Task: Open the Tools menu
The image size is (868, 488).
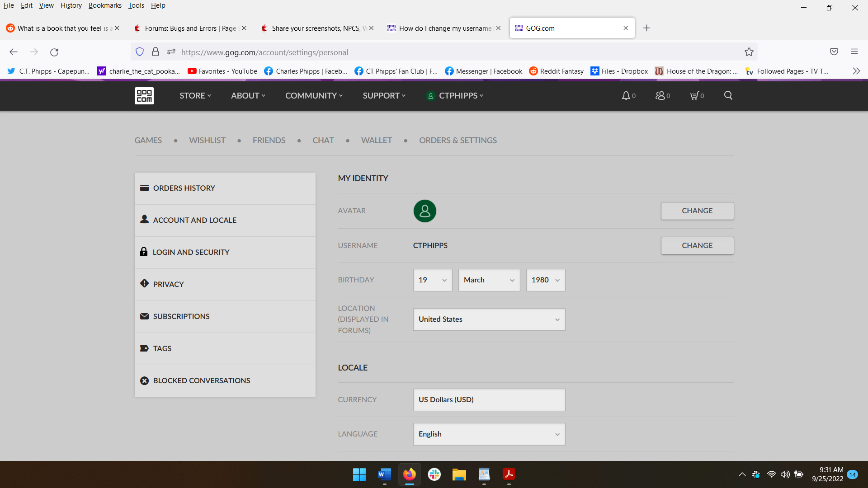Action: tap(136, 5)
